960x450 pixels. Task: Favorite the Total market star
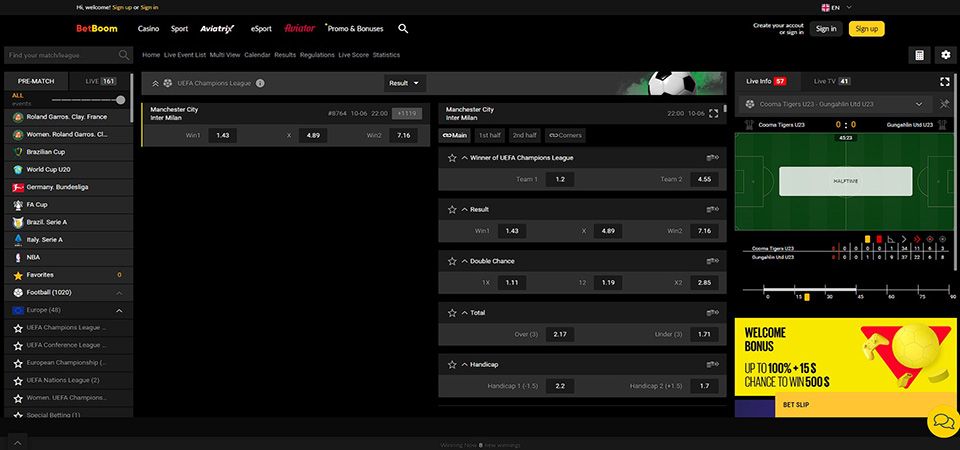(452, 313)
